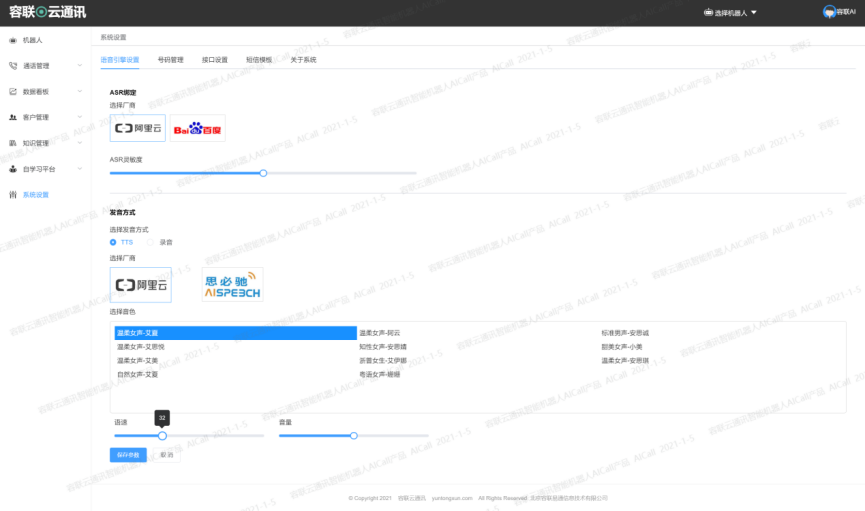Click the robot icon beside 选择机器人
865x511 pixels.
click(708, 12)
